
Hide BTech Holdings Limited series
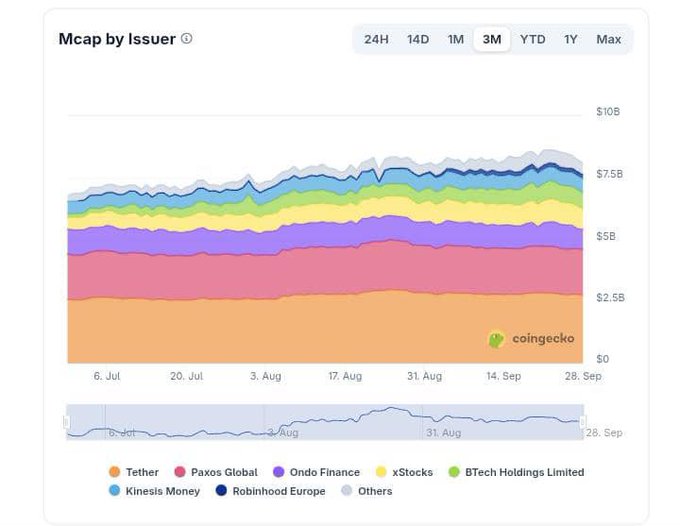pos(516,472)
